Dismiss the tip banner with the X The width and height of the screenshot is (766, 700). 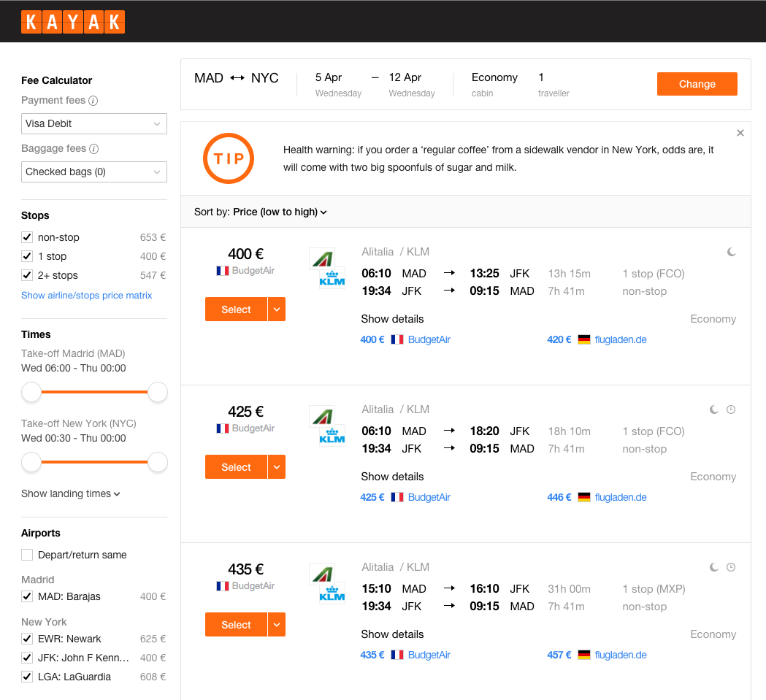click(x=740, y=133)
